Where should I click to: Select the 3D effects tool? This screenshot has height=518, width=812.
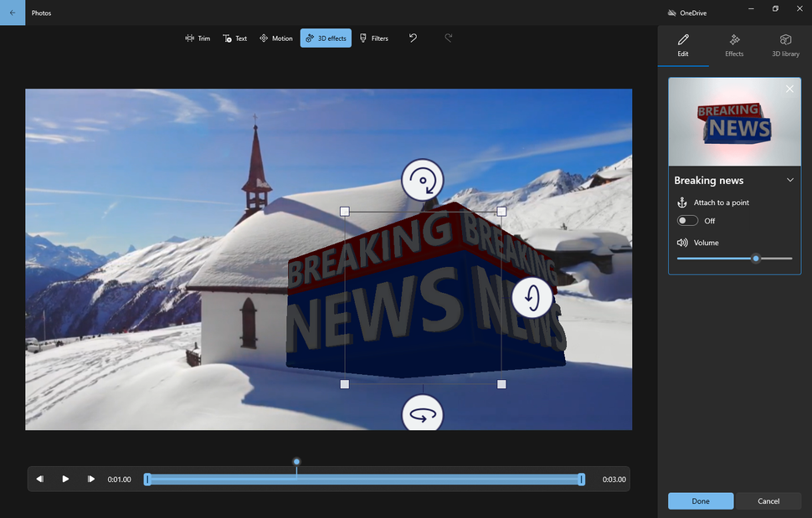(326, 38)
